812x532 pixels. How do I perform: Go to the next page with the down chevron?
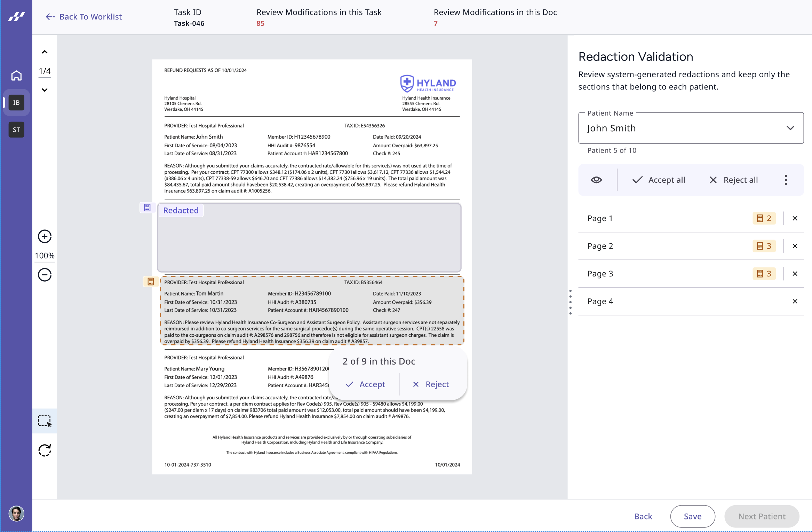[x=45, y=90]
